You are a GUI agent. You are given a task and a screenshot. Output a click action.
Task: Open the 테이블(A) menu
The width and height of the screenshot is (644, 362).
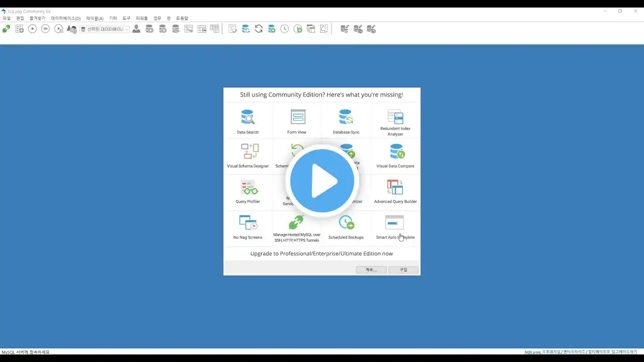coord(95,18)
